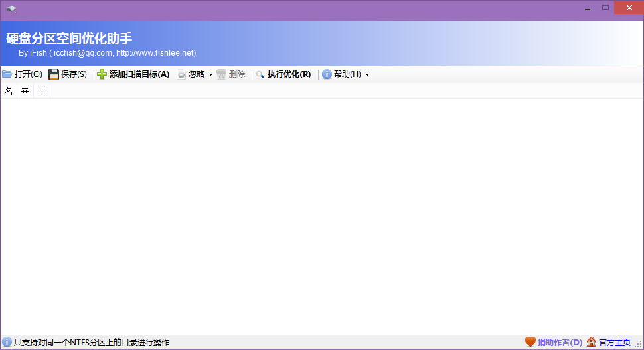Select the 删除 delete button

[231, 74]
